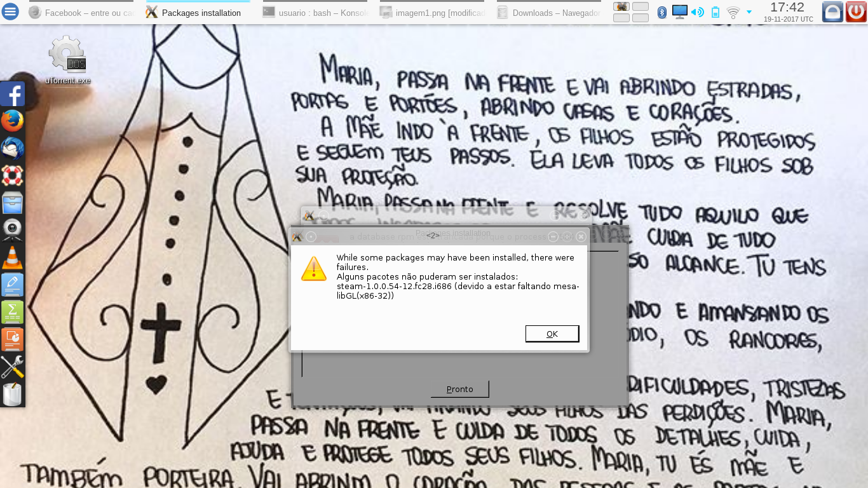The height and width of the screenshot is (488, 868).
Task: Open the blue Writer document app
Action: point(12,285)
